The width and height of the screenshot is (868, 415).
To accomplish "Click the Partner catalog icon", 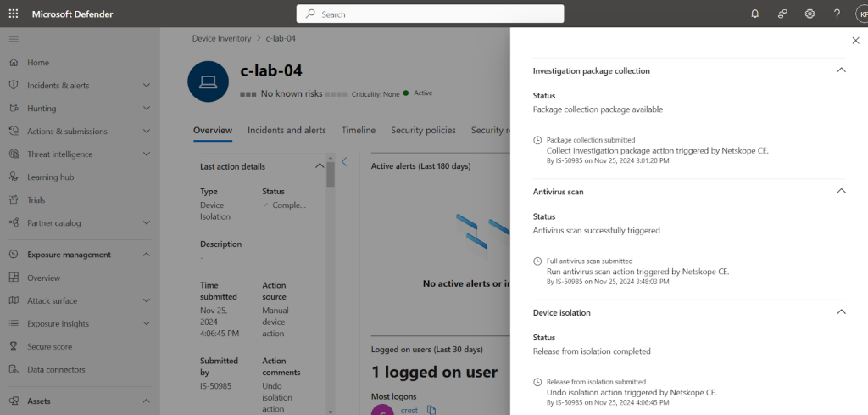I will 14,222.
